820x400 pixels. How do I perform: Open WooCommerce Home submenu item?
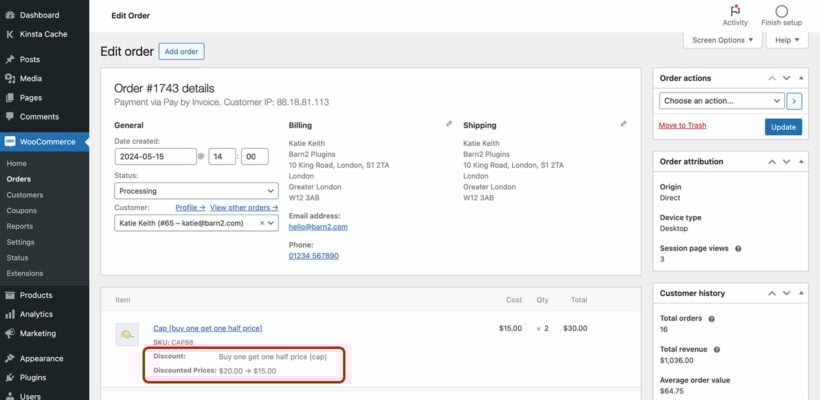(17, 164)
